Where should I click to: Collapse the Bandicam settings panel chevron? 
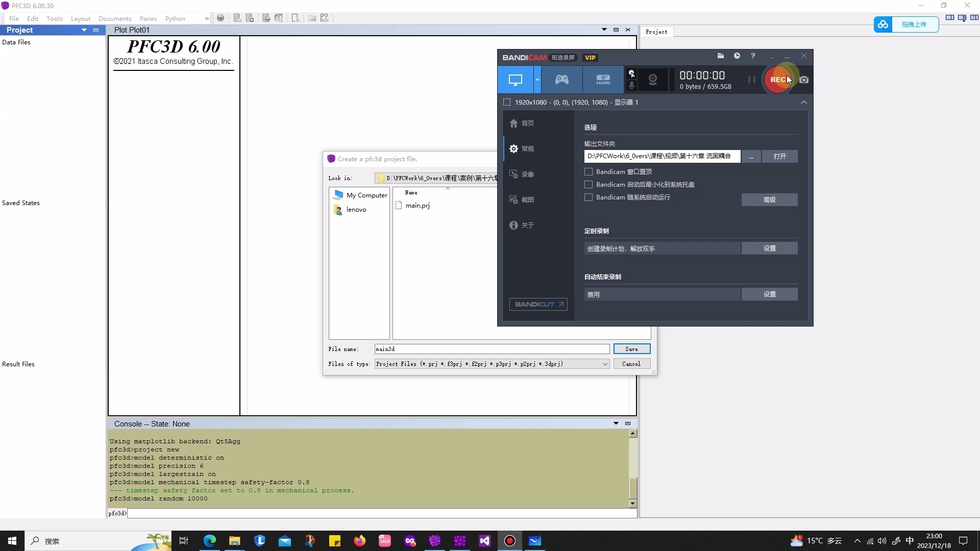tap(804, 103)
